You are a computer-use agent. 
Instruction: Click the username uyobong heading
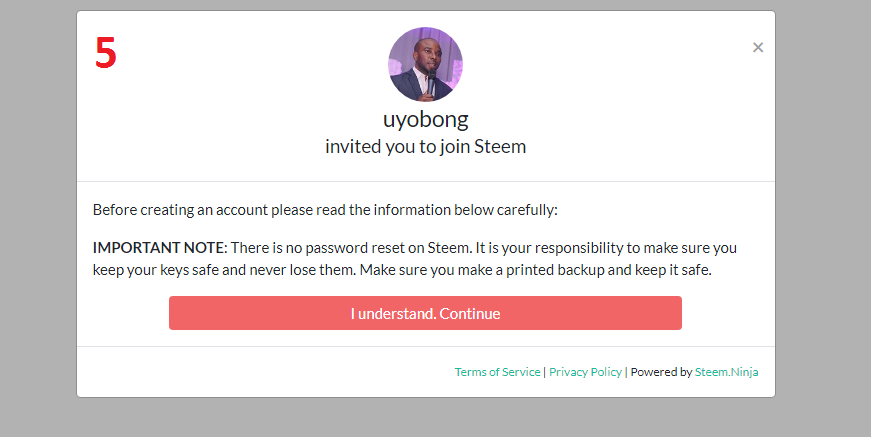[425, 119]
